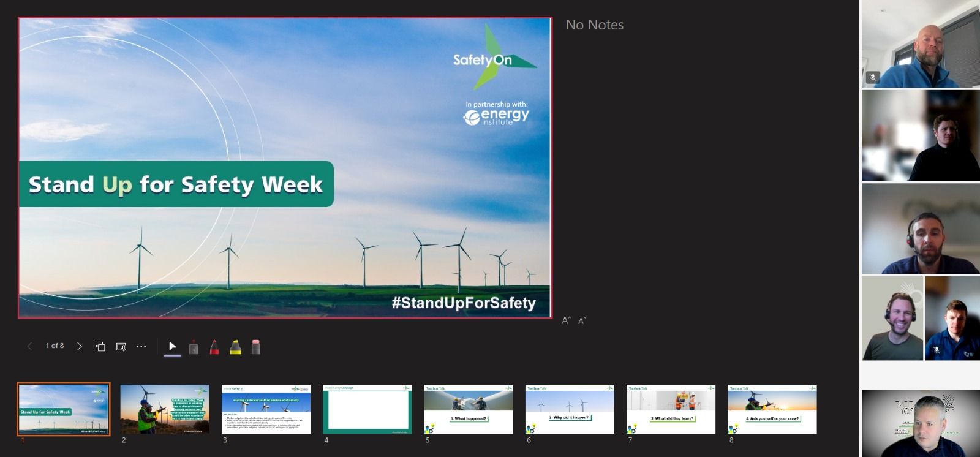Increase the notes font size

[567, 320]
